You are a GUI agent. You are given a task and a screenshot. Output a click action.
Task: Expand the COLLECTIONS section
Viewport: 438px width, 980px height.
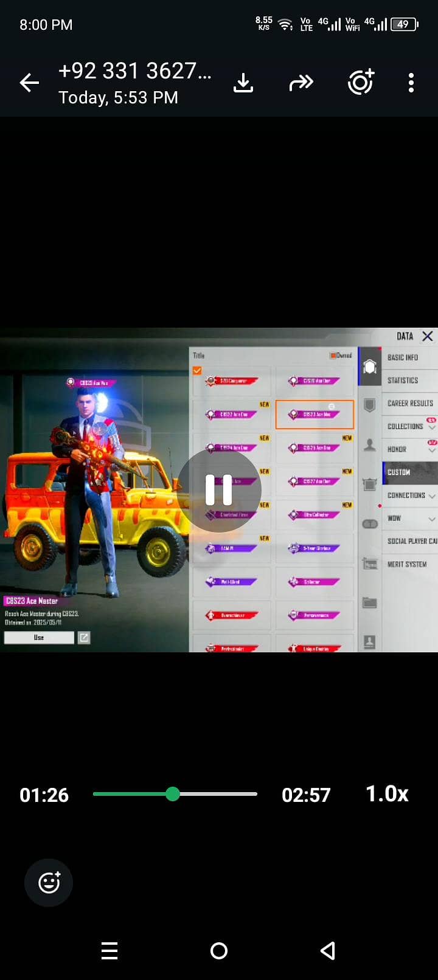[x=409, y=426]
